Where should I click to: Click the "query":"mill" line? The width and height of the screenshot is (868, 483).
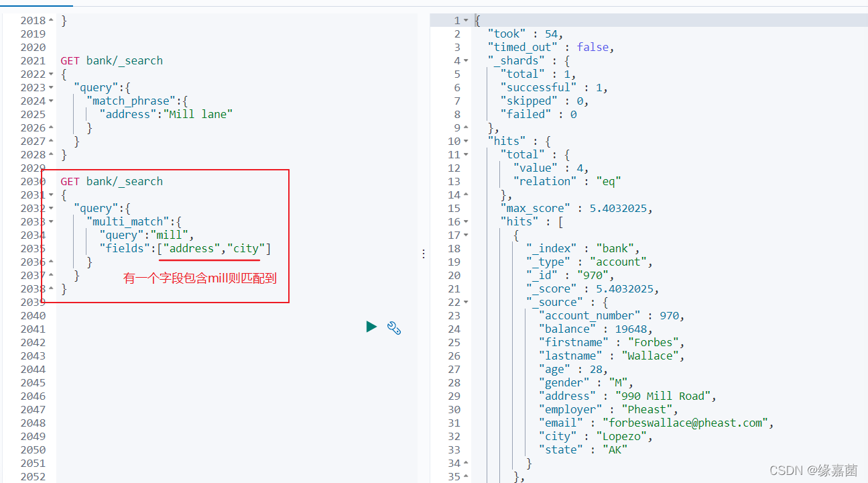[x=146, y=235]
